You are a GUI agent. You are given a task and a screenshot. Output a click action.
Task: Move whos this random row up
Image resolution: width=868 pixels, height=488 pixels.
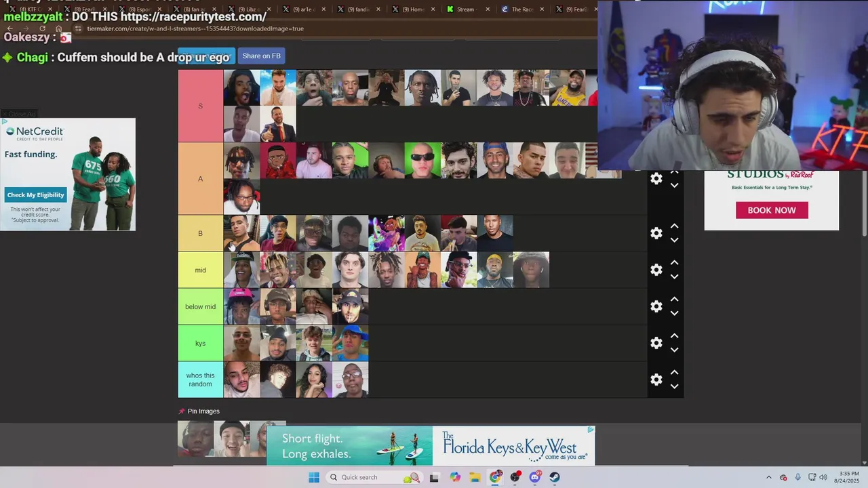click(674, 372)
